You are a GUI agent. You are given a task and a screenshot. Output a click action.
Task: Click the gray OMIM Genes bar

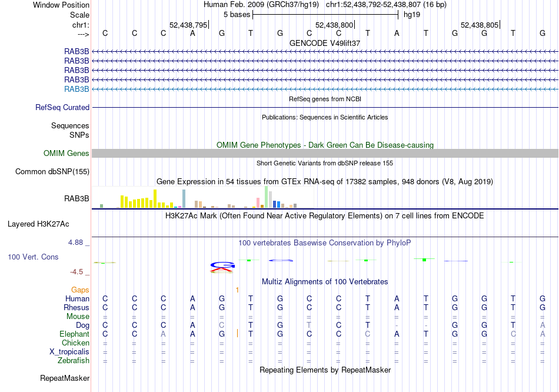click(x=325, y=154)
